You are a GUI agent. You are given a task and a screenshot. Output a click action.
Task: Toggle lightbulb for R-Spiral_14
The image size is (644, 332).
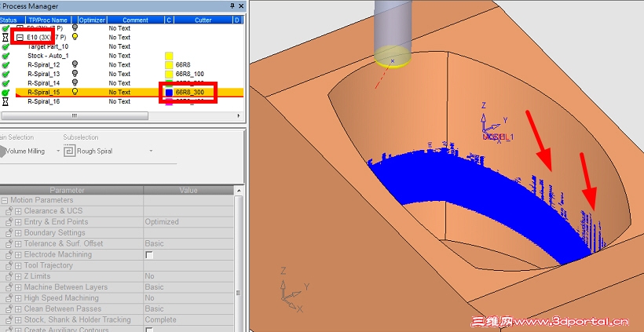(75, 83)
